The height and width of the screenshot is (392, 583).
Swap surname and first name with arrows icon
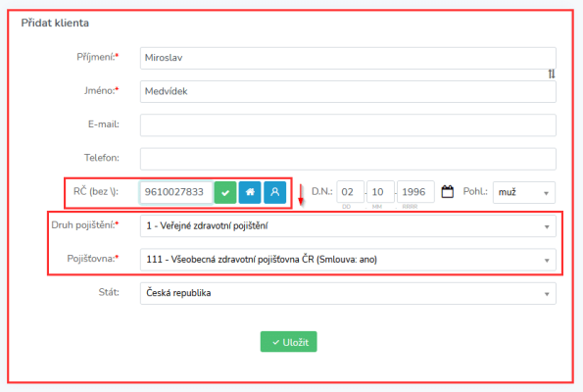[552, 74]
